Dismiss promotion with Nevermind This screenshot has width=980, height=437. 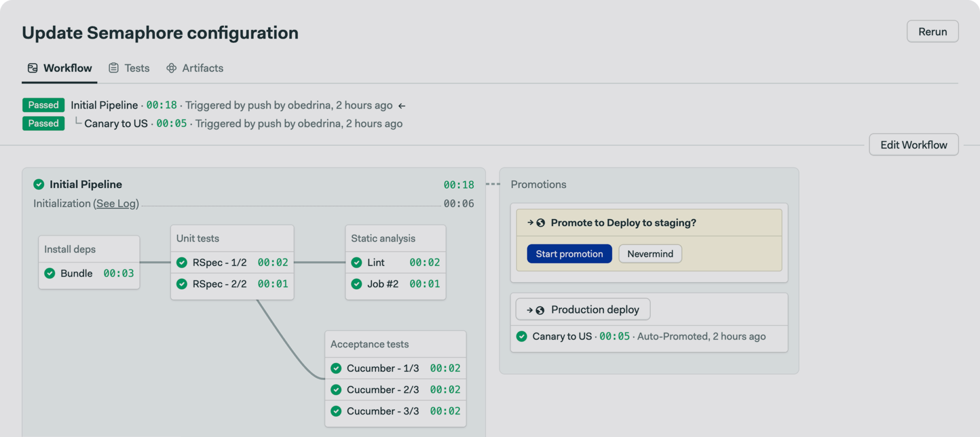coord(650,254)
